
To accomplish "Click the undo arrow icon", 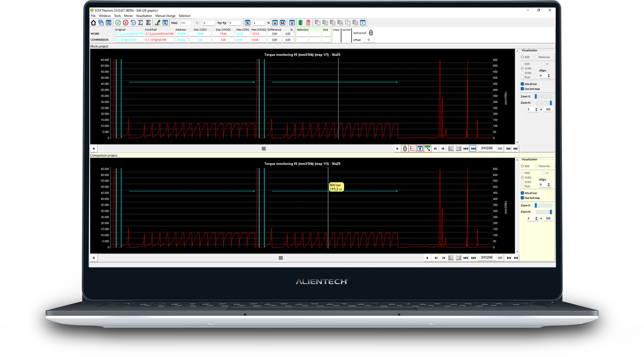I will point(133,22).
